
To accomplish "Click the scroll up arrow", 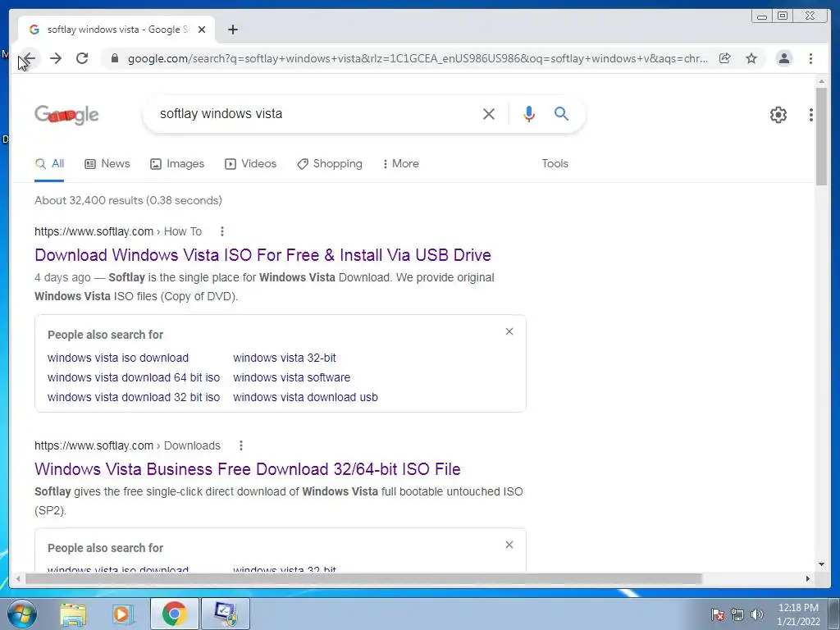I will (821, 81).
